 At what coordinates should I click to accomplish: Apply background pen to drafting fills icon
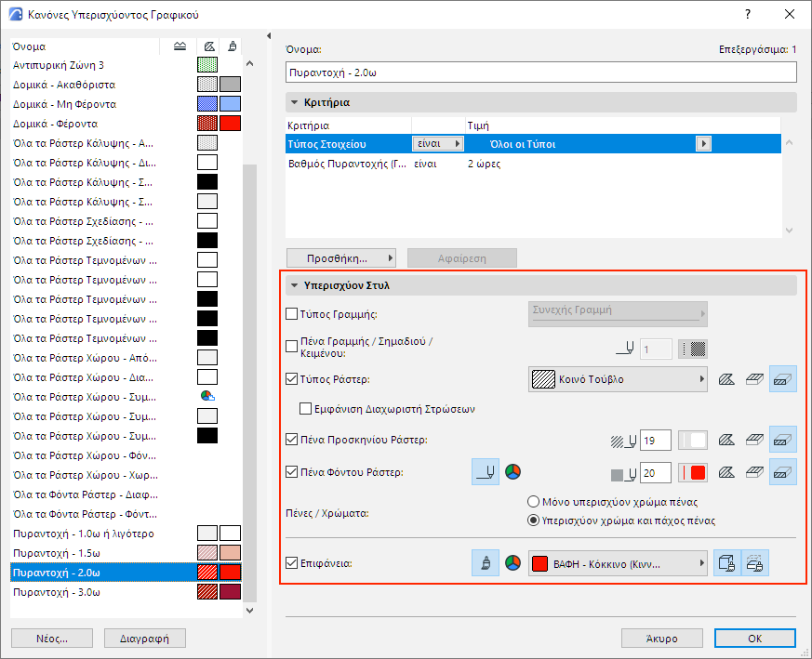(726, 472)
